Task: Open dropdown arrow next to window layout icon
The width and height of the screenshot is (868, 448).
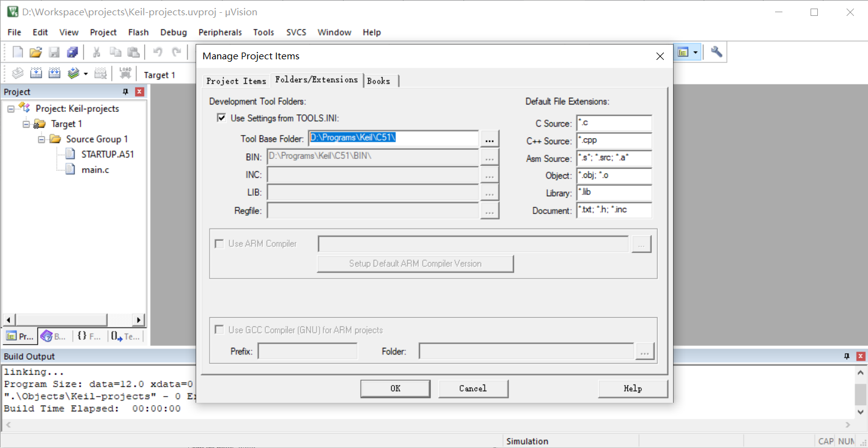Action: 696,53
